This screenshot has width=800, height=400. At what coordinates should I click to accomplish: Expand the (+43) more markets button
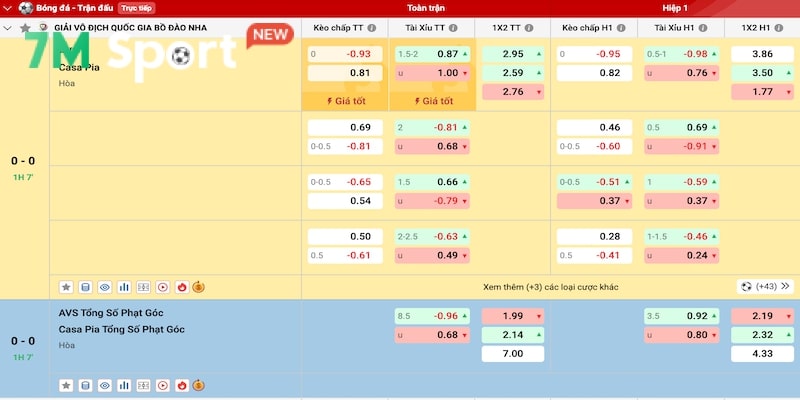[765, 286]
